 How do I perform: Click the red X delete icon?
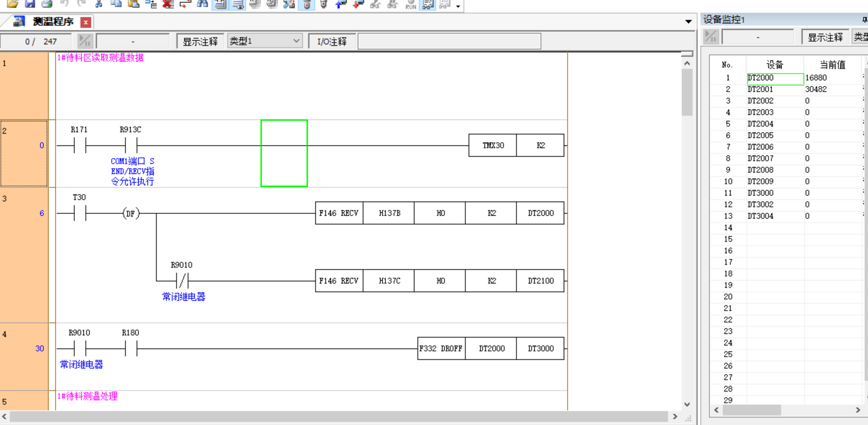click(x=168, y=4)
